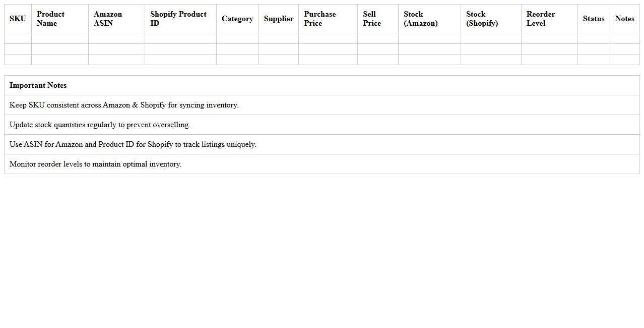Click the Sell Price column header
This screenshot has height=328, width=644.
[377, 19]
